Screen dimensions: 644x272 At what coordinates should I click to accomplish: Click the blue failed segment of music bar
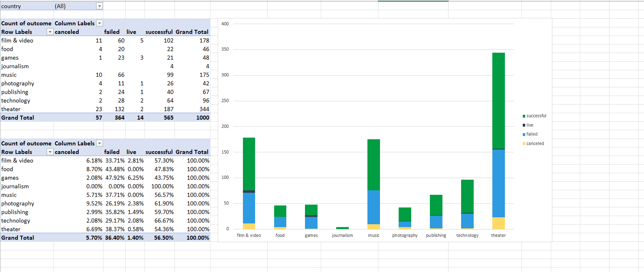tap(374, 207)
